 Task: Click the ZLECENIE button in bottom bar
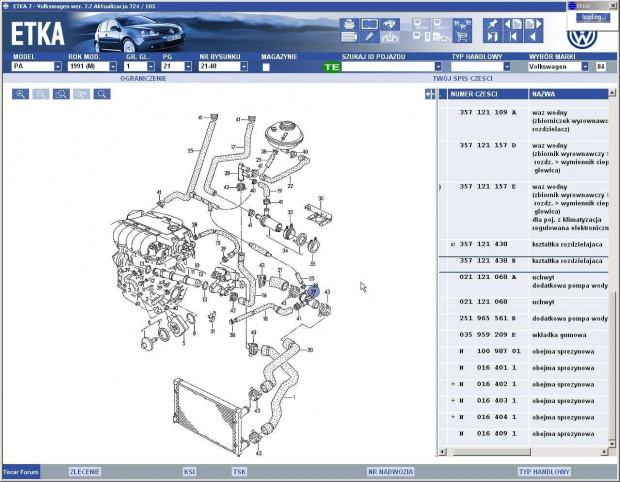coord(84,470)
